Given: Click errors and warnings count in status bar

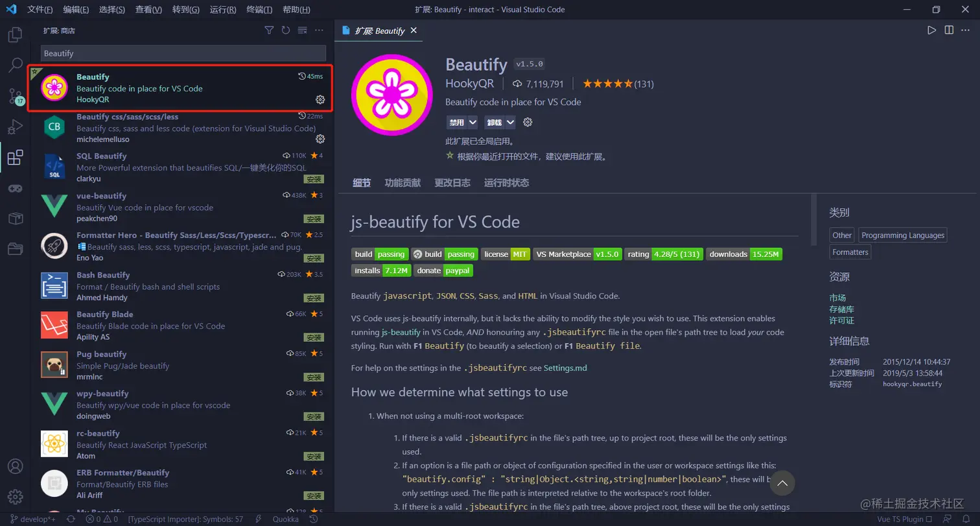Looking at the screenshot, I should click(x=102, y=519).
